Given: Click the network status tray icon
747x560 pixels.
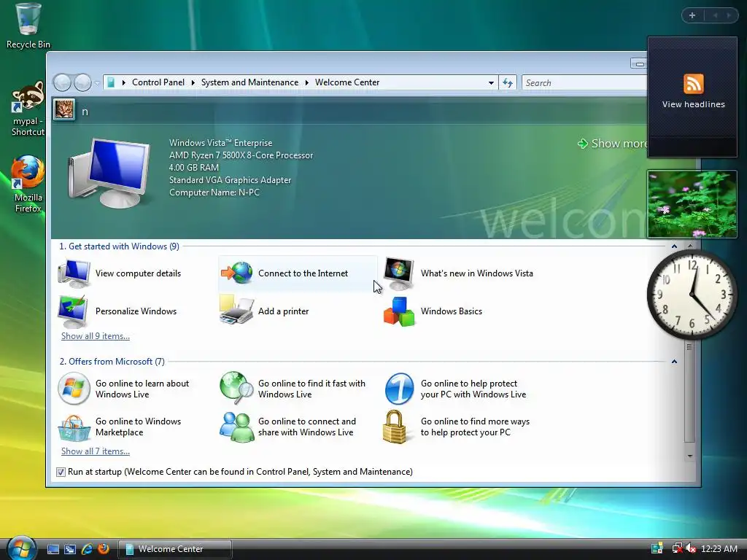Looking at the screenshot, I should pyautogui.click(x=676, y=548).
